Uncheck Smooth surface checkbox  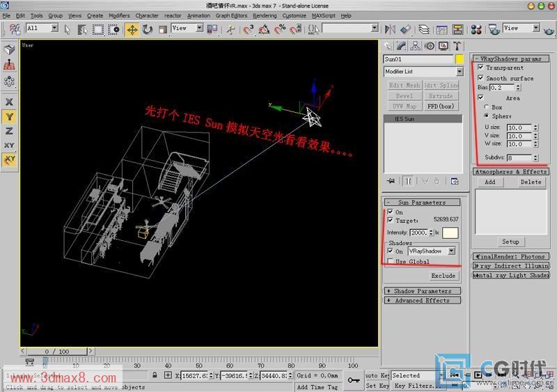tap(480, 77)
